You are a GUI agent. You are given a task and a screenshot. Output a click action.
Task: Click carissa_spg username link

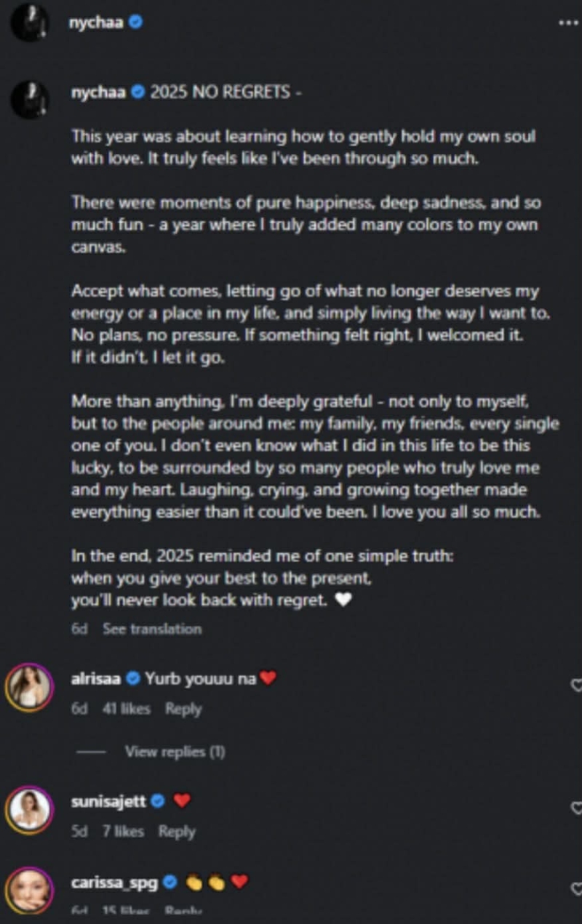[x=114, y=883]
